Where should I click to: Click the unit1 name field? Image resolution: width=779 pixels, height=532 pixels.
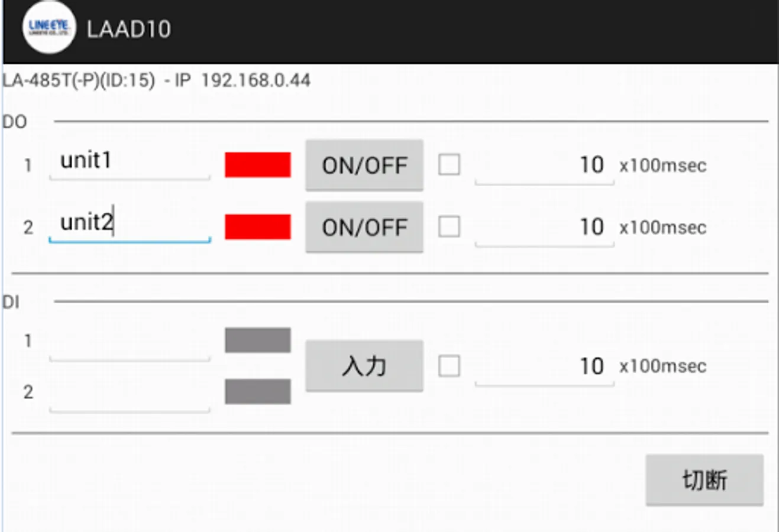coord(130,161)
